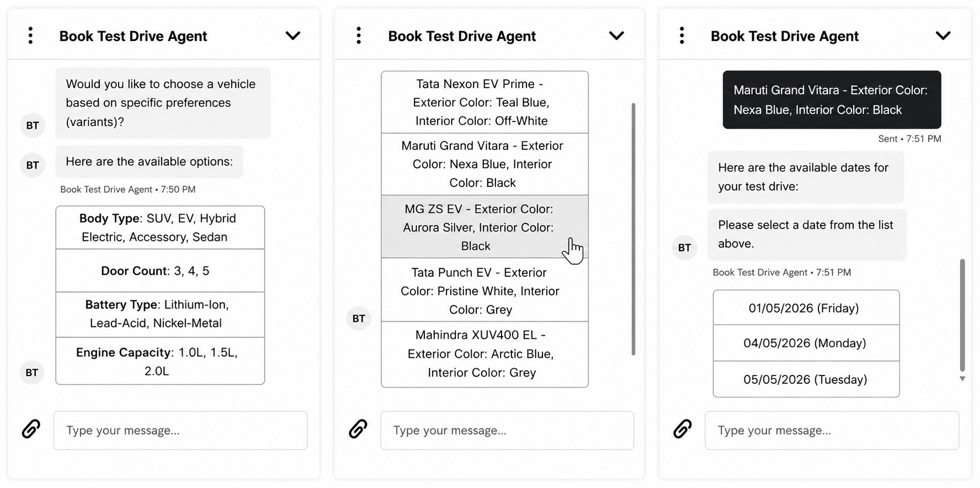This screenshot has width=980, height=488.
Task: Open the kebab menu in the middle chat panel
Action: pyautogui.click(x=359, y=36)
